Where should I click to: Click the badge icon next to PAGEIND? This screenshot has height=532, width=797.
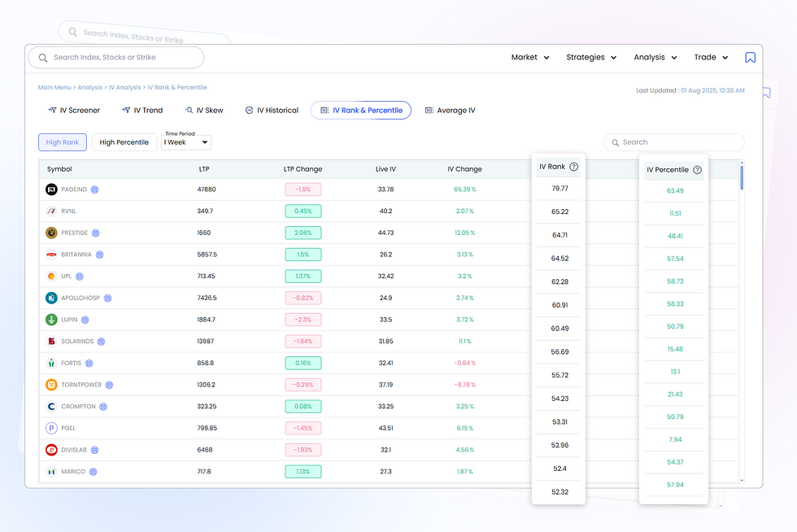point(94,190)
